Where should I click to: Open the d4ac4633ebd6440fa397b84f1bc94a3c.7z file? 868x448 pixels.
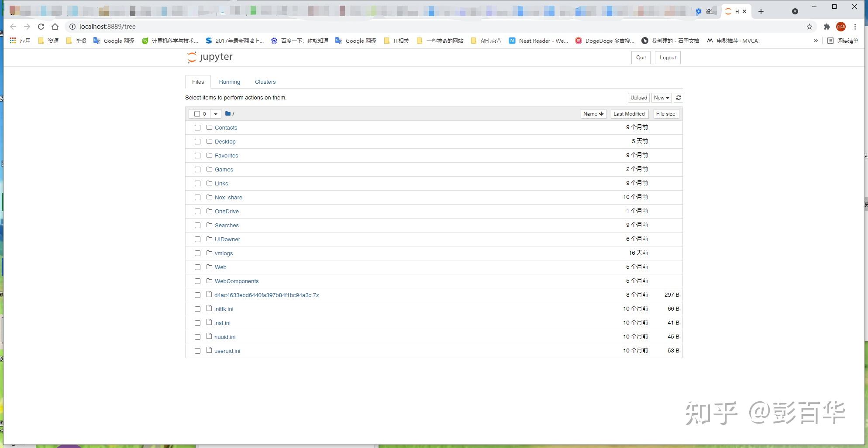click(267, 295)
